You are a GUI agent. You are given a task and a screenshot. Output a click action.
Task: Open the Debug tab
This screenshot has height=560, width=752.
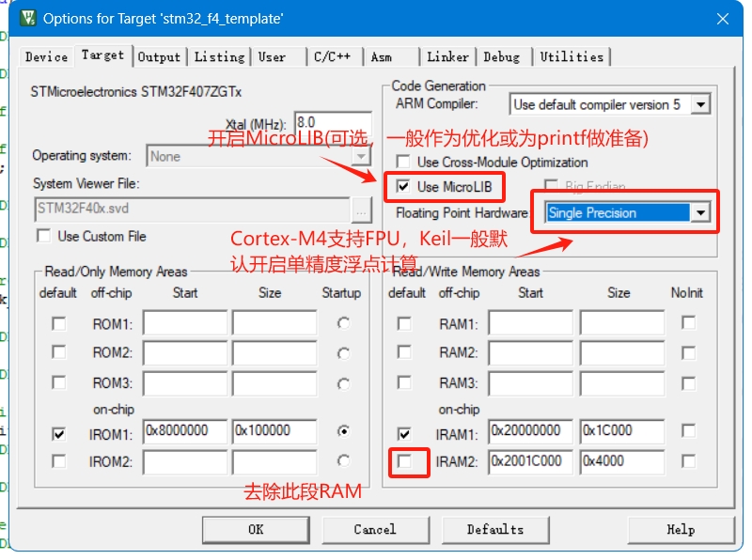pyautogui.click(x=504, y=57)
